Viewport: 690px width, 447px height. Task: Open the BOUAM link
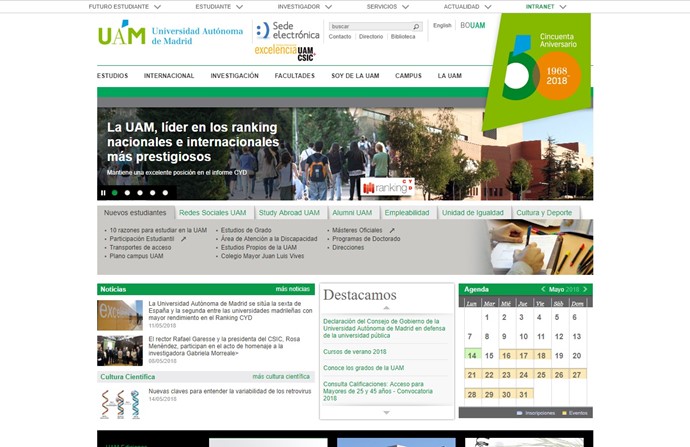coord(473,26)
